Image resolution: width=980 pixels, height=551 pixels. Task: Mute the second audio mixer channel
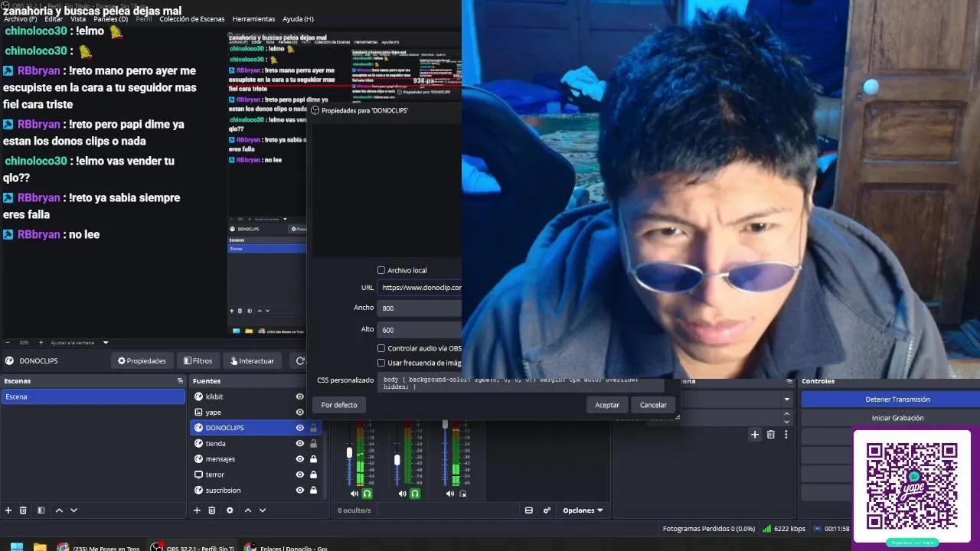[x=402, y=494]
